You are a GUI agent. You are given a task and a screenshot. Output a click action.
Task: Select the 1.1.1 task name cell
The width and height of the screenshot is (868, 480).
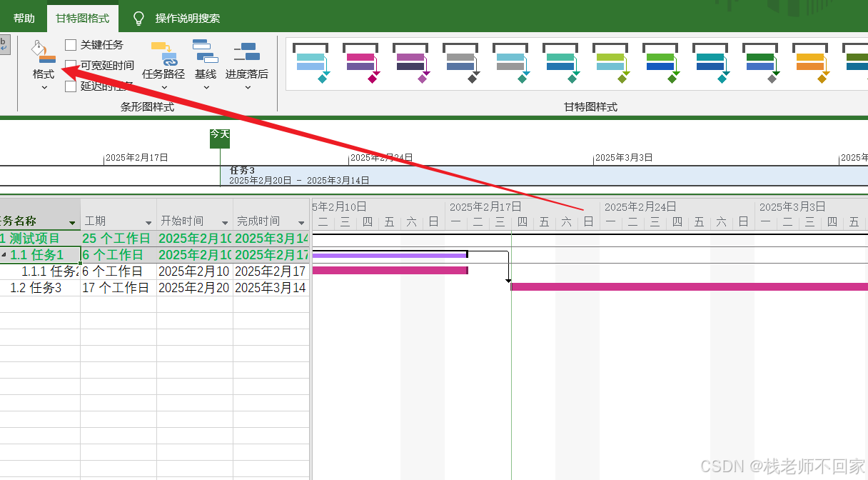coord(40,271)
